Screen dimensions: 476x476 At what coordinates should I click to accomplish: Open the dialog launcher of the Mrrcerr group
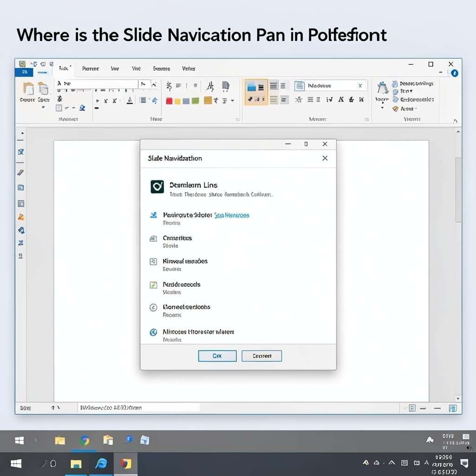367,119
